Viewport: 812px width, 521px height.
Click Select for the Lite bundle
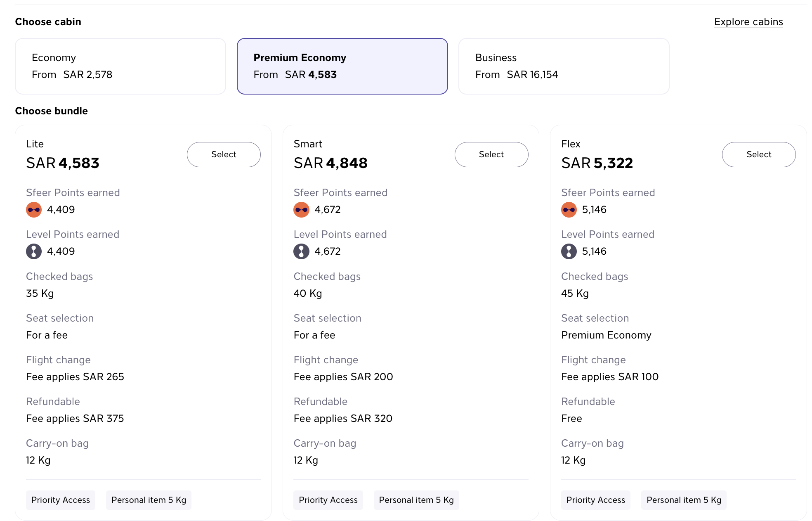click(x=224, y=154)
